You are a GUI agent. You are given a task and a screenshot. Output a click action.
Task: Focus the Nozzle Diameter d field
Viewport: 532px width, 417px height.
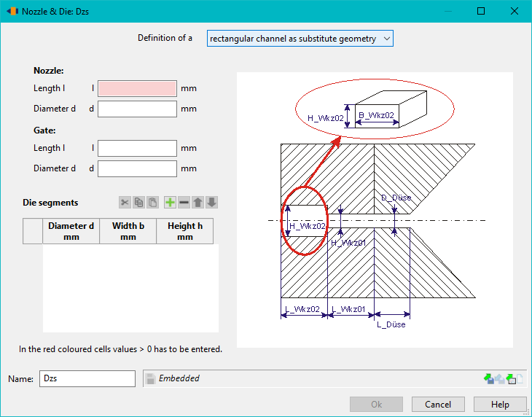(137, 109)
